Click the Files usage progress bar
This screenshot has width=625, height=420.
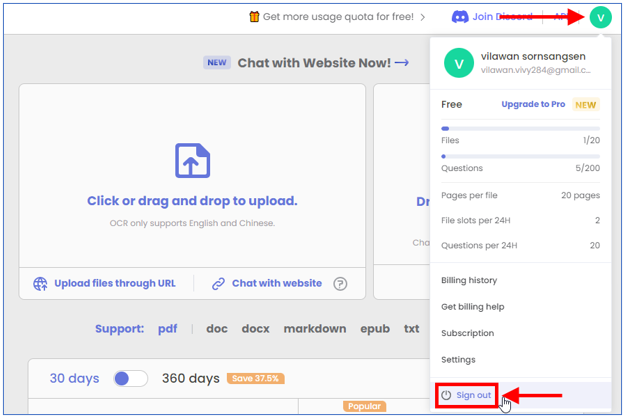521,129
